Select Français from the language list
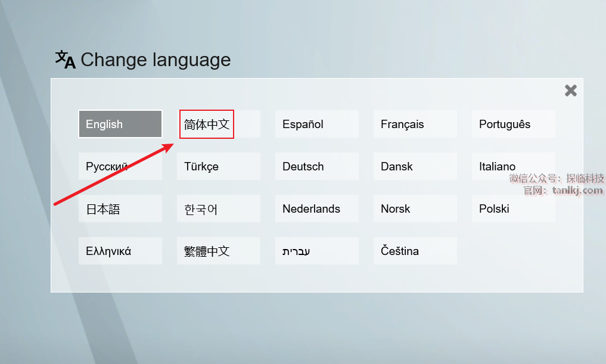 [415, 124]
